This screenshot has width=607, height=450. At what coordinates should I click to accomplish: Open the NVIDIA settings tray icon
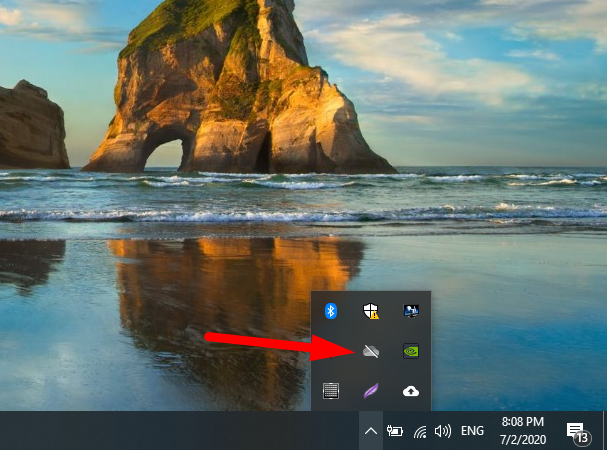[410, 351]
